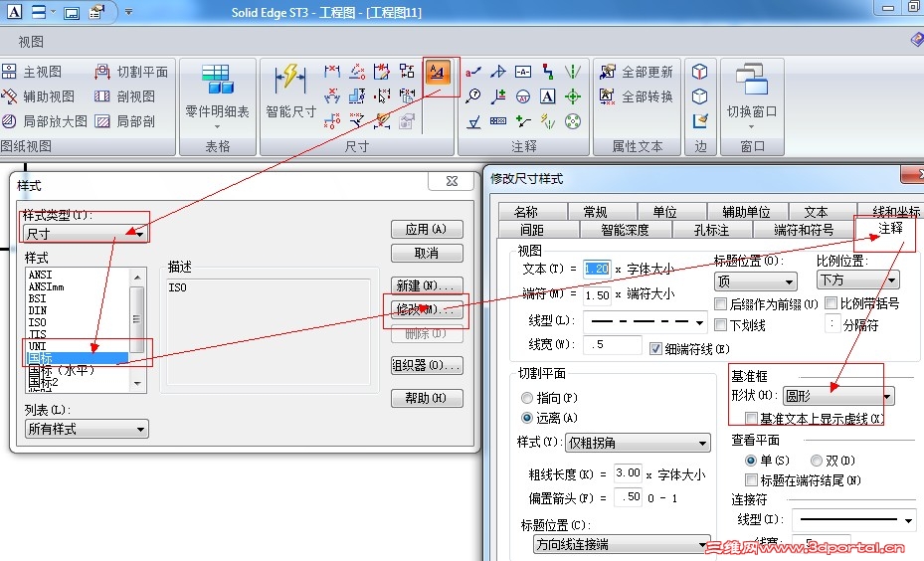Viewport: 924px width, 561px height.
Task: Click the Center Line icon
Action: point(573,72)
